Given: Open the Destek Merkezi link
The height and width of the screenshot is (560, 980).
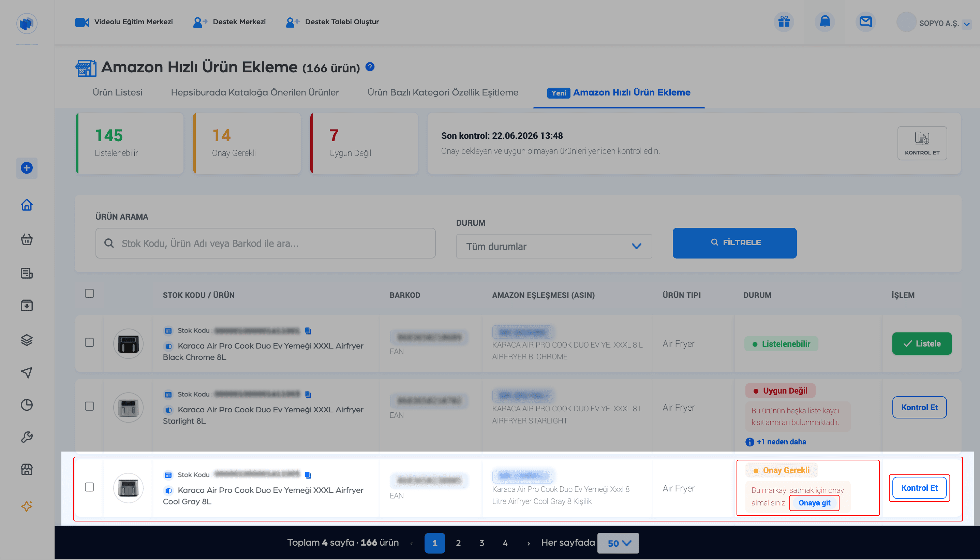Looking at the screenshot, I should pyautogui.click(x=239, y=22).
